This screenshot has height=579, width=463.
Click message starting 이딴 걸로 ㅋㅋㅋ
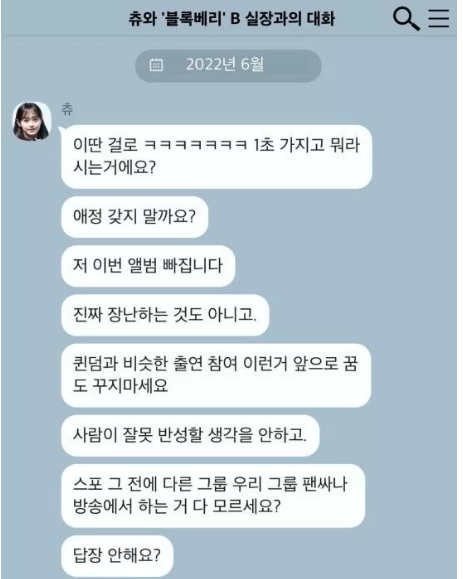click(x=216, y=157)
